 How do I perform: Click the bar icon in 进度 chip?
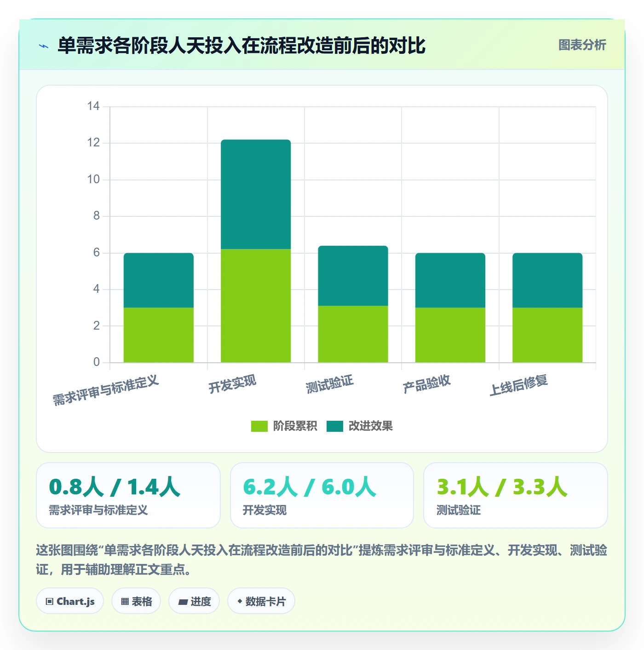(x=183, y=602)
